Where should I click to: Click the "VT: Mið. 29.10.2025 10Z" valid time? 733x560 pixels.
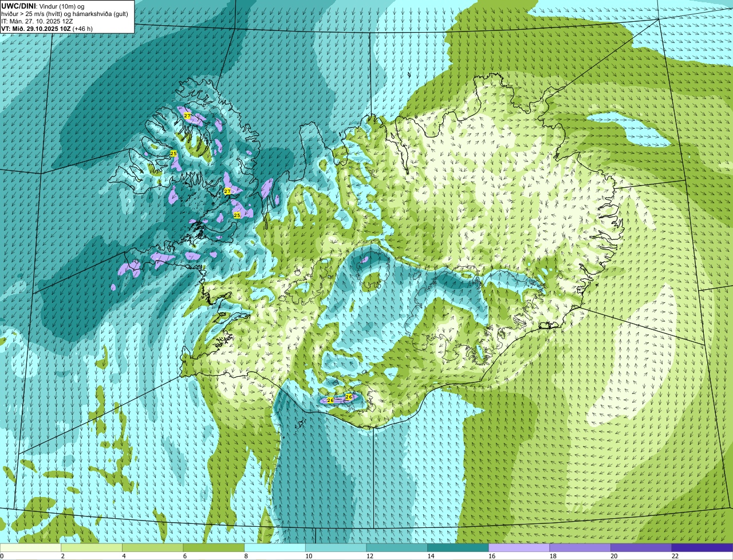click(36, 28)
